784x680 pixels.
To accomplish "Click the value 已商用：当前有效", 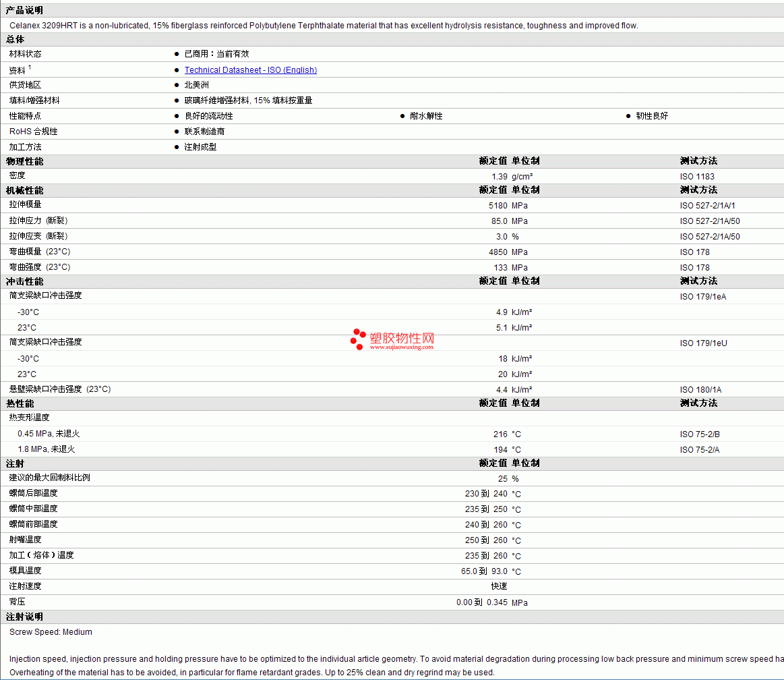I will [x=216, y=54].
